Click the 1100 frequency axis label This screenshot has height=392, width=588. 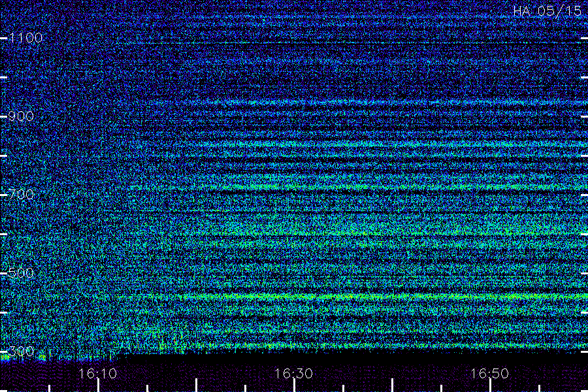pos(25,38)
